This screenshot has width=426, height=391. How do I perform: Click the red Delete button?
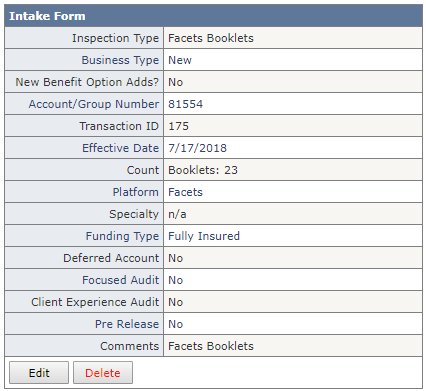(x=103, y=373)
